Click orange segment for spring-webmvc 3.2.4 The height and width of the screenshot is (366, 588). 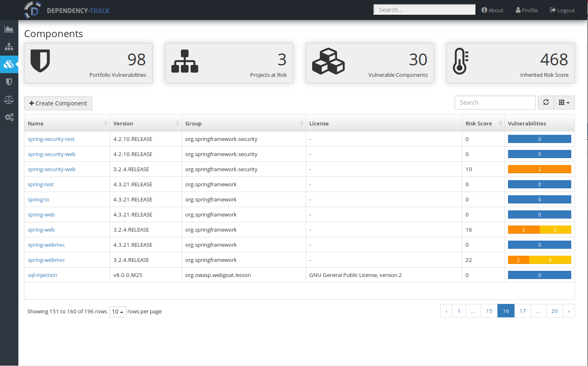[519, 260]
